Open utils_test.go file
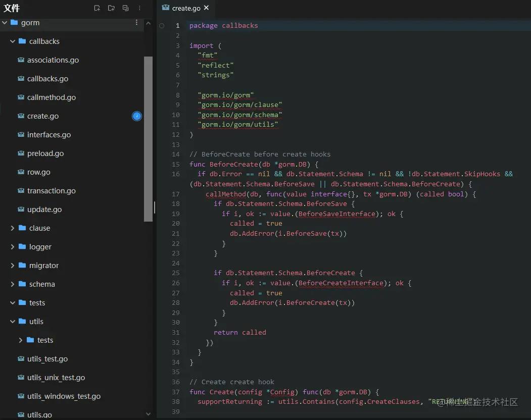531x420 pixels. [x=47, y=359]
